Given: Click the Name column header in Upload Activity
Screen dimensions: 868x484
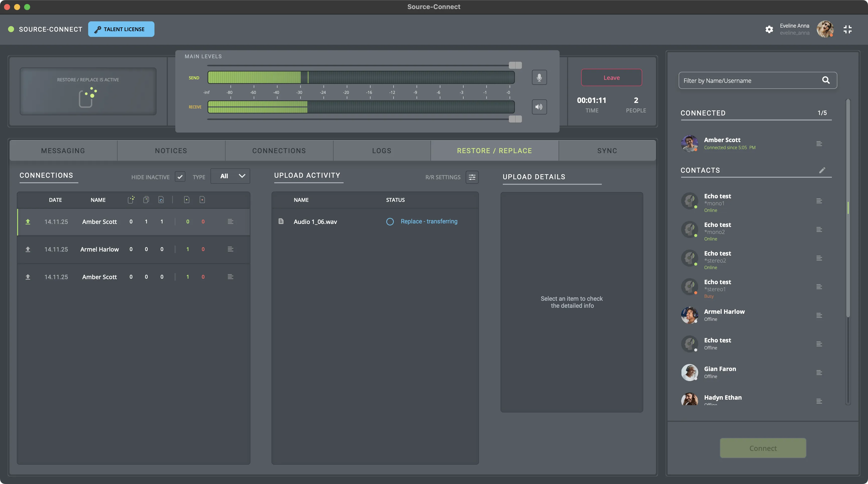Looking at the screenshot, I should pyautogui.click(x=301, y=200).
